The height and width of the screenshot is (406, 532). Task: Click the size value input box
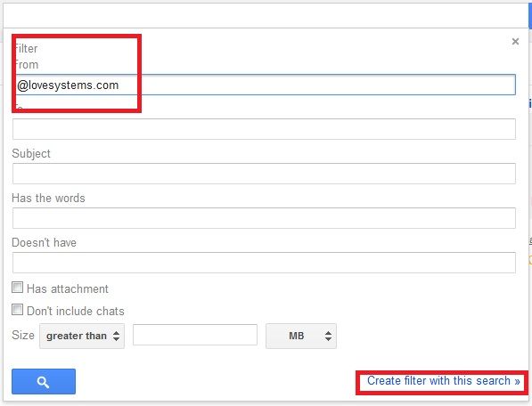tap(195, 335)
